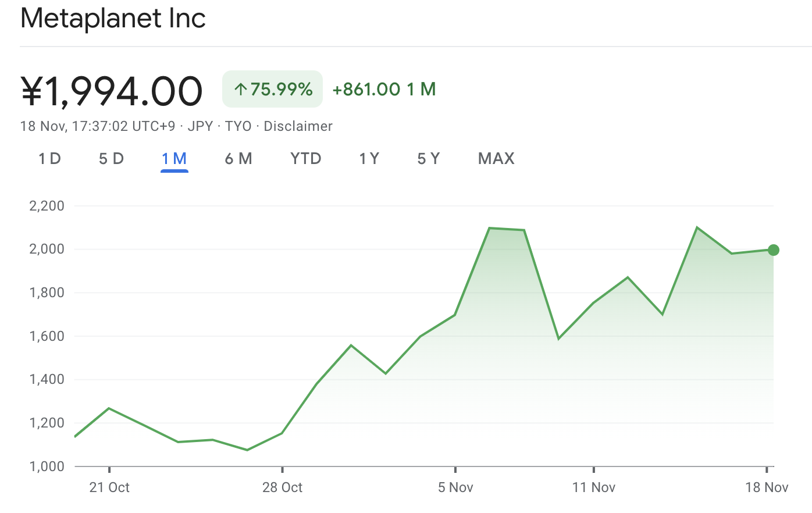Select the 1 Y time range
This screenshot has height=513, width=812.
tap(369, 159)
